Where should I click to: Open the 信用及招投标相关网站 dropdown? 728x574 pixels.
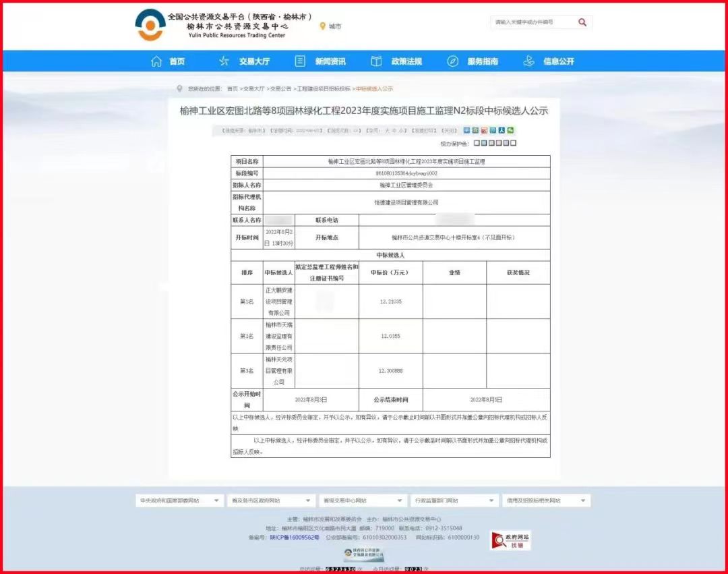pyautogui.click(x=546, y=500)
